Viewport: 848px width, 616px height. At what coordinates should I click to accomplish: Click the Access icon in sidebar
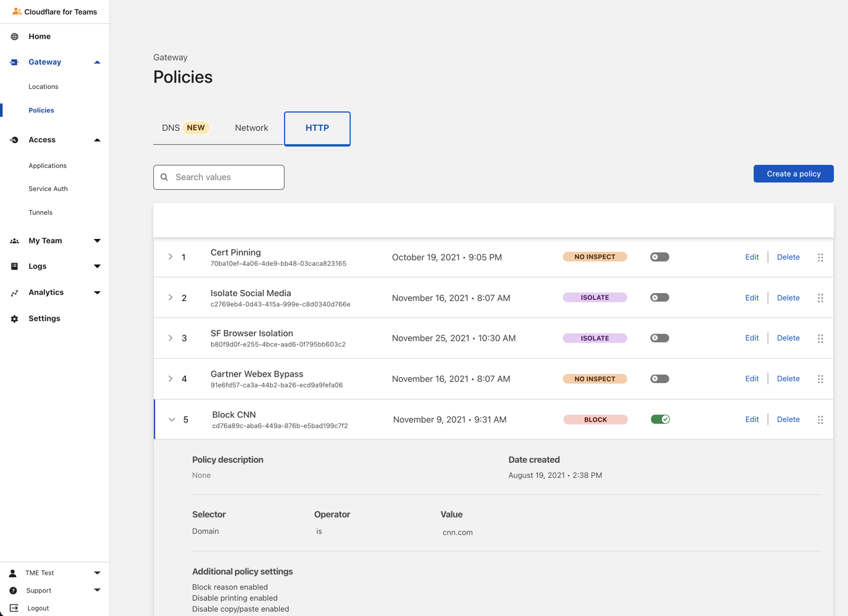point(15,140)
